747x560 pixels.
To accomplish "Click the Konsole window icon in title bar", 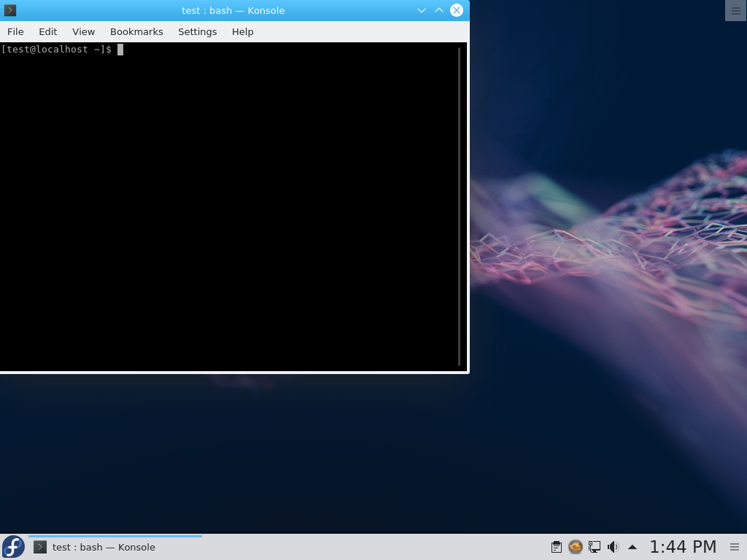I will coord(10,10).
